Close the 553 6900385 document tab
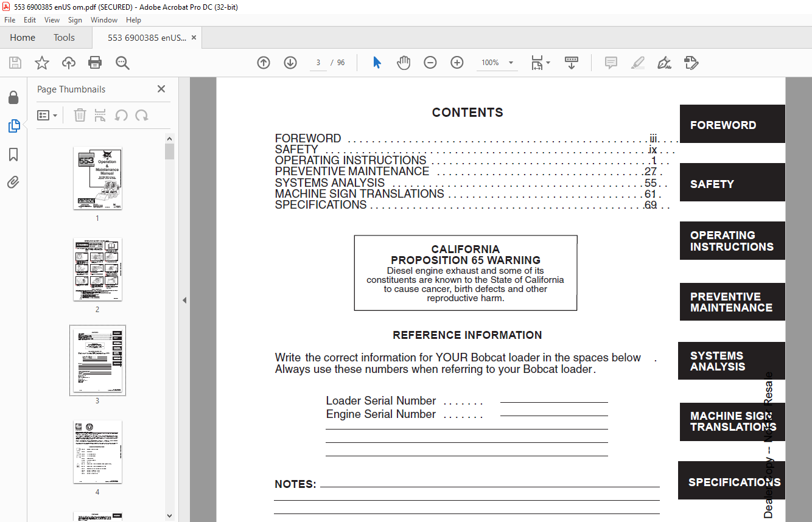The image size is (812, 522). tap(194, 38)
